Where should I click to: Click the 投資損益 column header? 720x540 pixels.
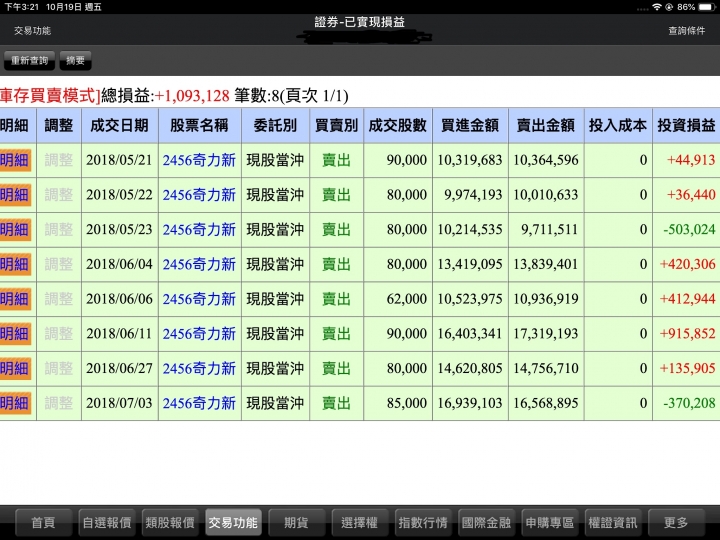(686, 125)
